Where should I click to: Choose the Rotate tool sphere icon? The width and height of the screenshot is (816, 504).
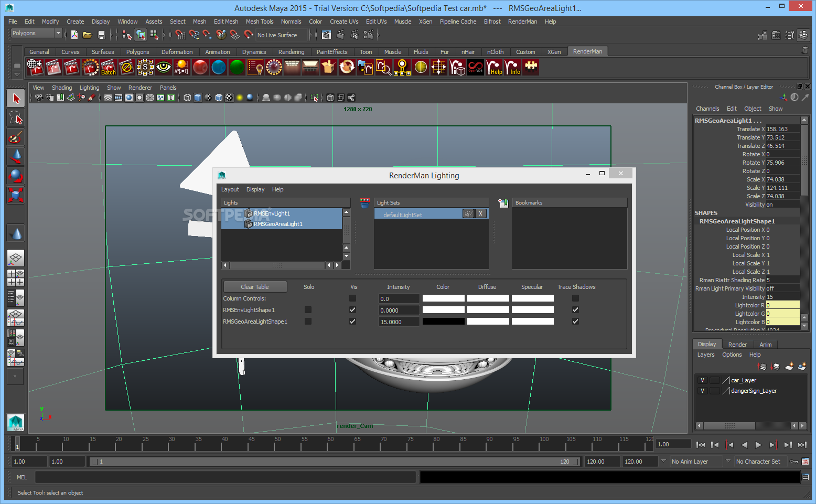tap(16, 176)
